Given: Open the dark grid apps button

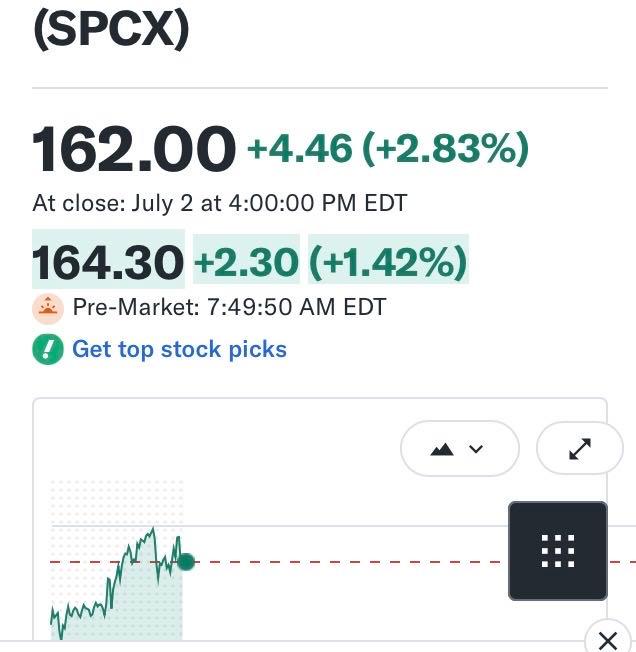Looking at the screenshot, I should pyautogui.click(x=558, y=551).
